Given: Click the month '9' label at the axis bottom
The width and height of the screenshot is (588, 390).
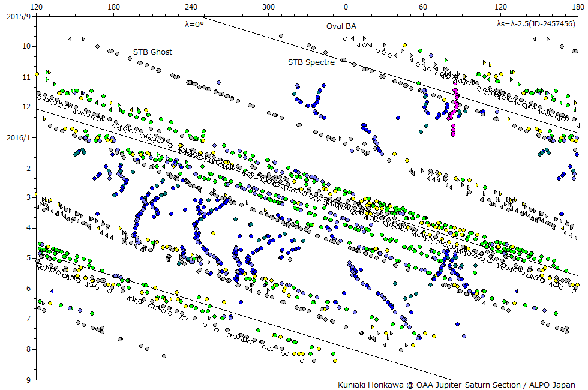Looking at the screenshot, I should point(29,380).
